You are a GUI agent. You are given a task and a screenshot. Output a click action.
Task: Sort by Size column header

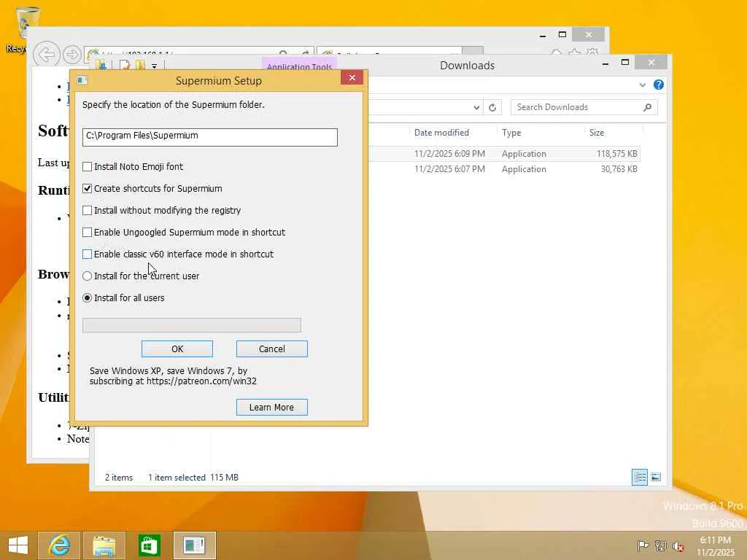coord(597,133)
